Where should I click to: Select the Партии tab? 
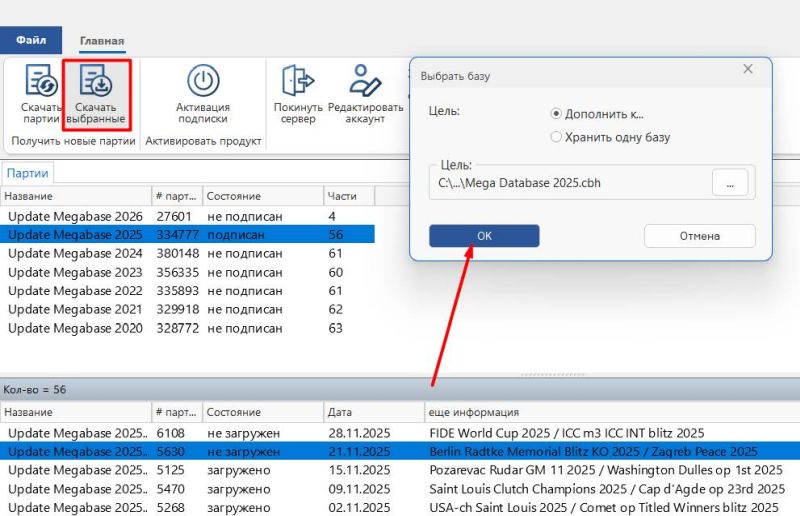coord(28,173)
